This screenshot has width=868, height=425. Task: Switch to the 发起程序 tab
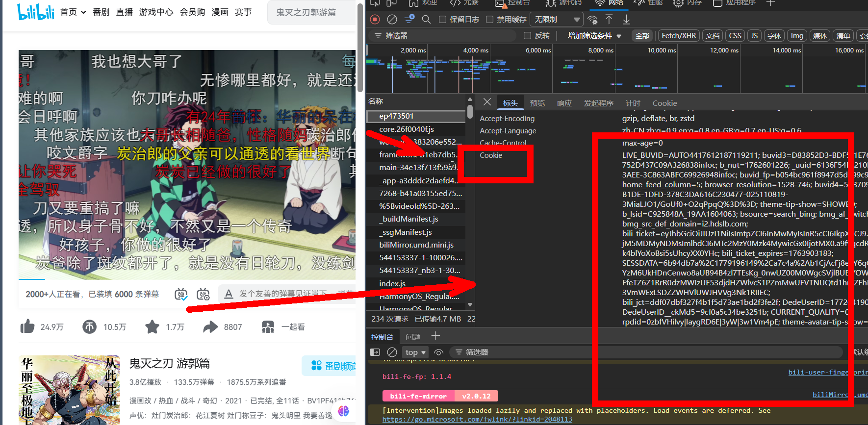click(x=598, y=103)
